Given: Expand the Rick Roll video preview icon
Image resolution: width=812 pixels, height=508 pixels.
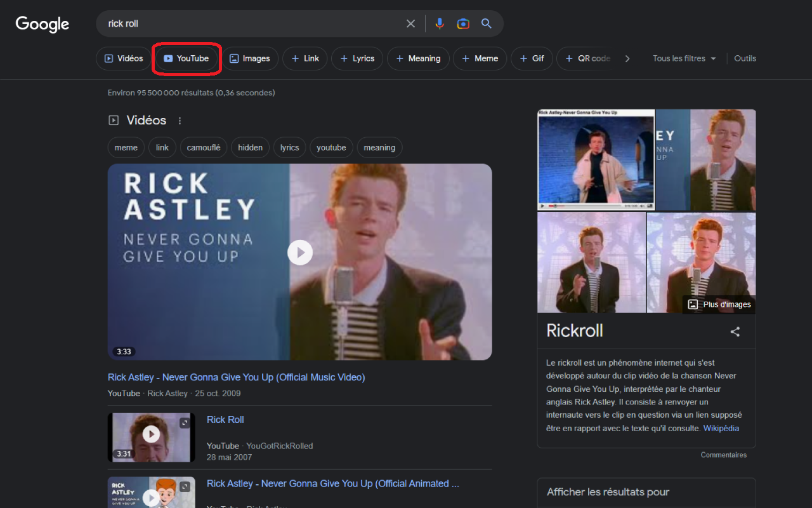Looking at the screenshot, I should (x=185, y=423).
